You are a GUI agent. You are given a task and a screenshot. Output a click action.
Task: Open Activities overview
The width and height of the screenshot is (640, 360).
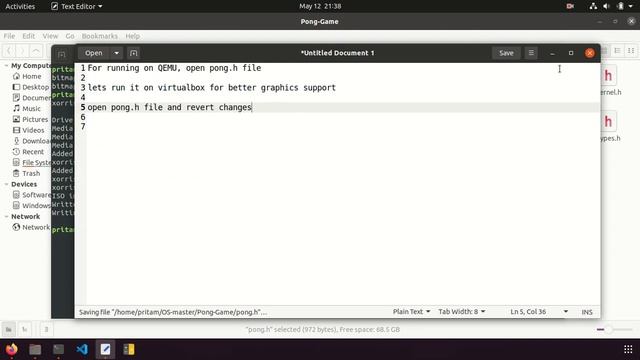[20, 6]
